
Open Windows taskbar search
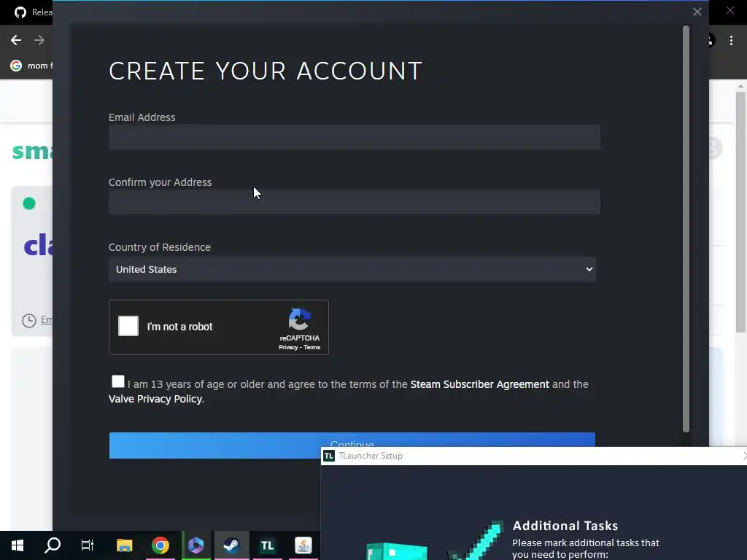[53, 545]
